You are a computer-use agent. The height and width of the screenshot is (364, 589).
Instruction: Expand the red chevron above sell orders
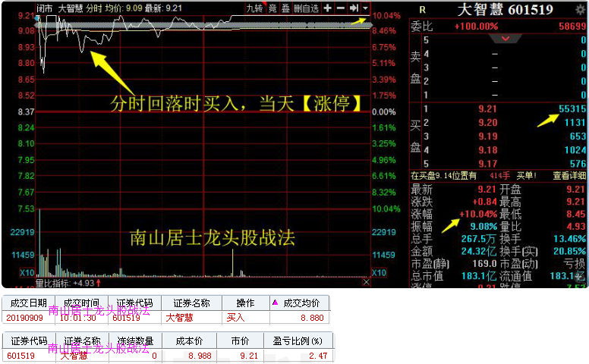pos(506,38)
